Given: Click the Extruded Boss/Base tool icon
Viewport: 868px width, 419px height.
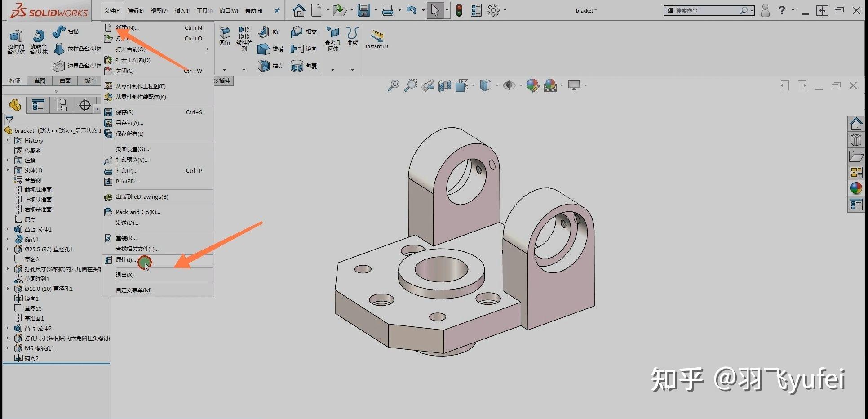Looking at the screenshot, I should [16, 36].
